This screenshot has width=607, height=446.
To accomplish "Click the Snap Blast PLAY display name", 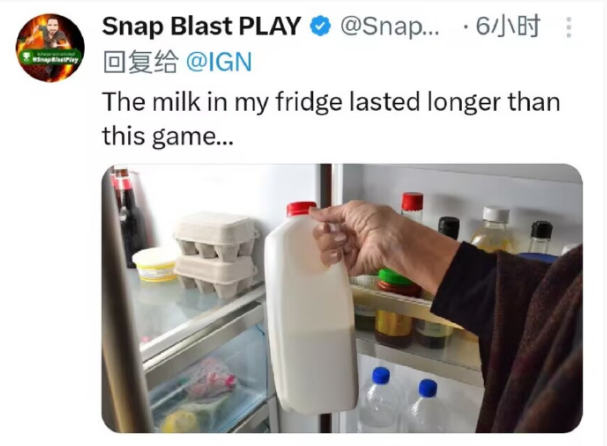I will [201, 26].
